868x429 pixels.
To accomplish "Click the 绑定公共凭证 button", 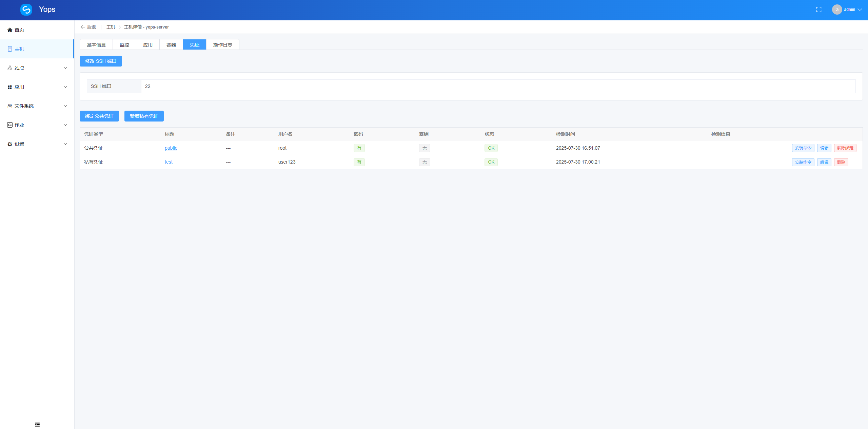I will [99, 116].
